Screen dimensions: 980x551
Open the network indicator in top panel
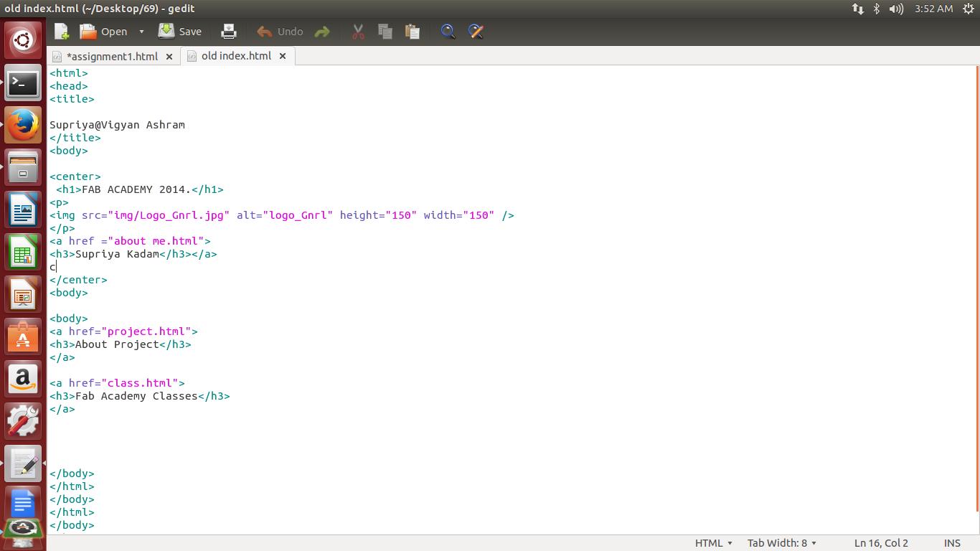[x=857, y=9]
